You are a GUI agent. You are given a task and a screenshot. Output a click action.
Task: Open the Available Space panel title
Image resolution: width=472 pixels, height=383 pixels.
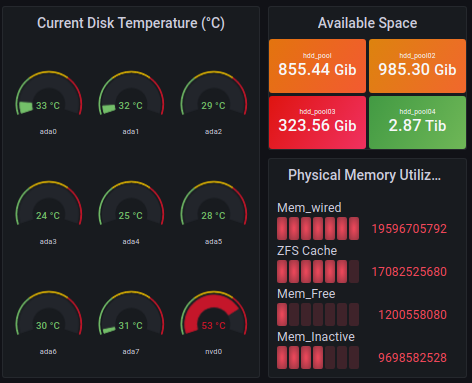pos(367,23)
